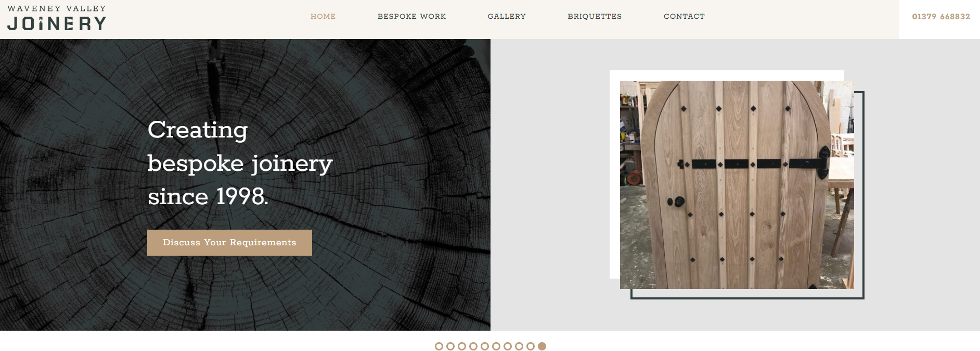
Task: Select the first slideshow dot
Action: point(439,346)
